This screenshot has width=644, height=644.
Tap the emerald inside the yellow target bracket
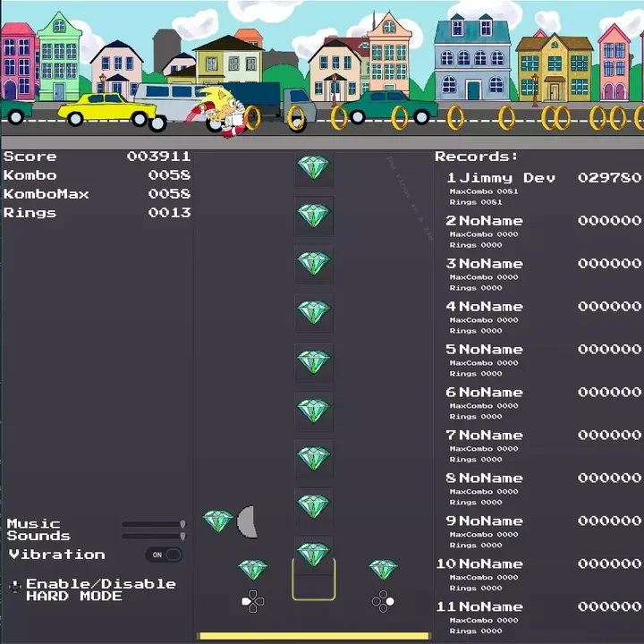313,554
